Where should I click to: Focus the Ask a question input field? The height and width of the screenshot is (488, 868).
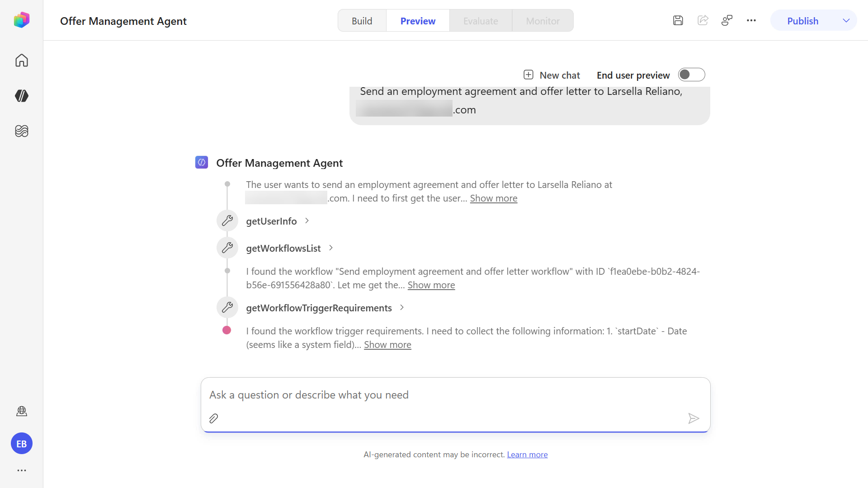pyautogui.click(x=456, y=395)
